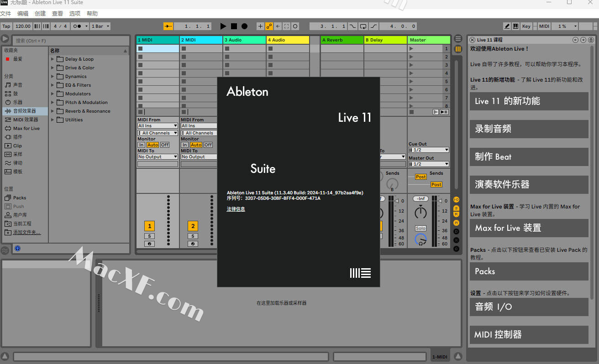Toggle Draw Mode pencil icon
Image resolution: width=599 pixels, height=364 pixels.
click(507, 26)
